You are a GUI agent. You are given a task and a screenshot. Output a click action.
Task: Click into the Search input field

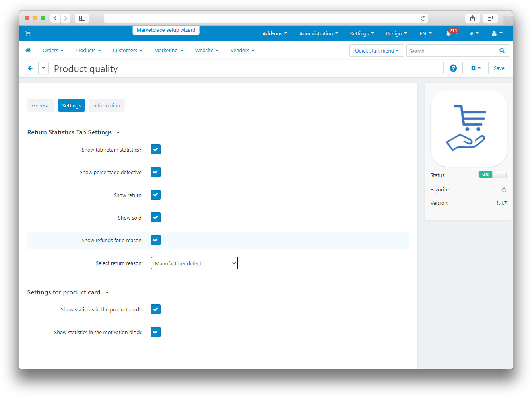coord(450,51)
